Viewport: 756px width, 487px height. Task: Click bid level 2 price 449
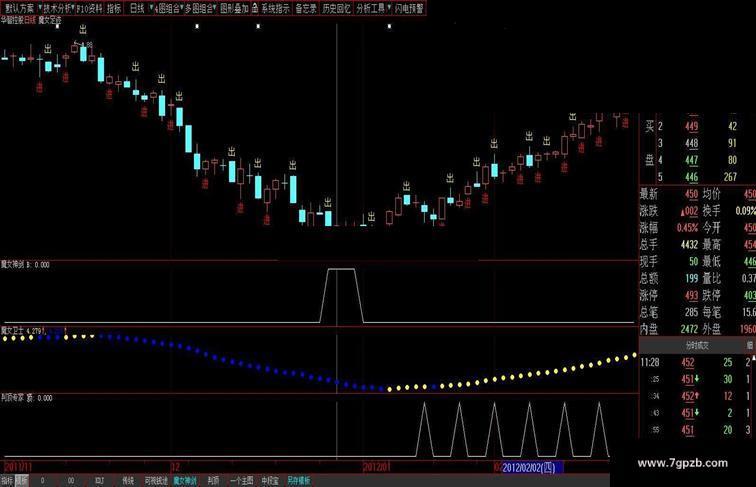click(691, 126)
